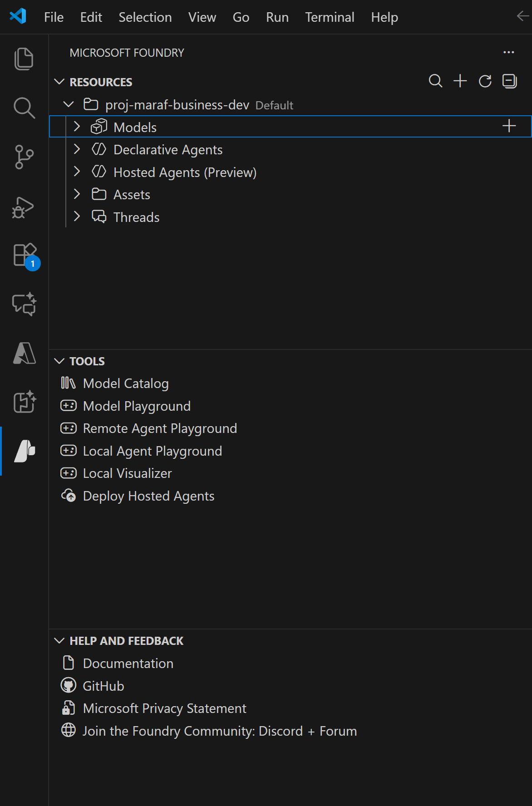Expand the Threads tree node
This screenshot has width=532, height=806.
77,217
